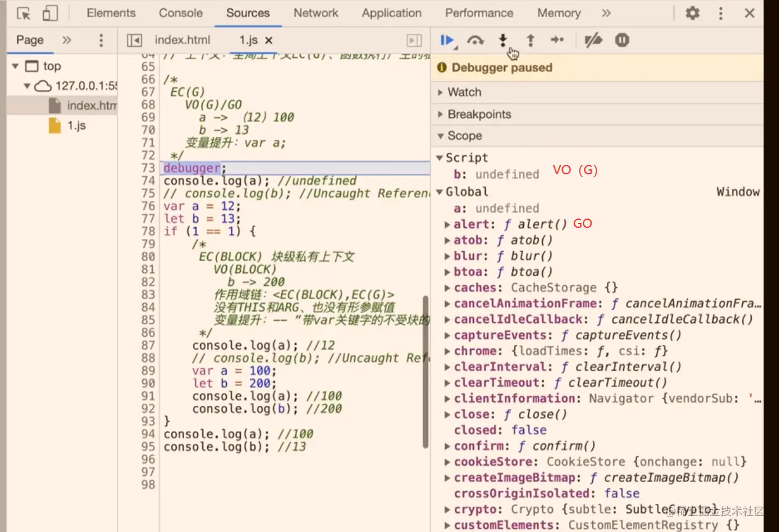Open the index.html editor tab
This screenshot has height=532, width=779.
tap(182, 41)
